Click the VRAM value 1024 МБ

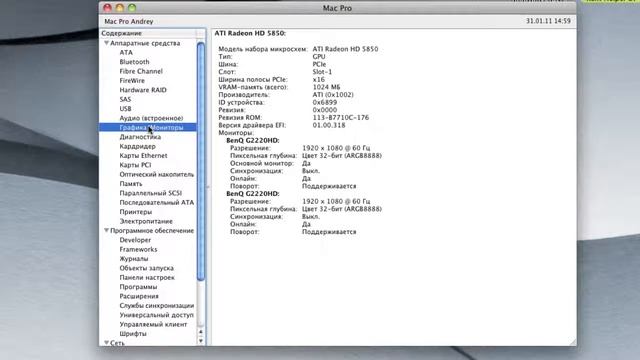[x=327, y=87]
